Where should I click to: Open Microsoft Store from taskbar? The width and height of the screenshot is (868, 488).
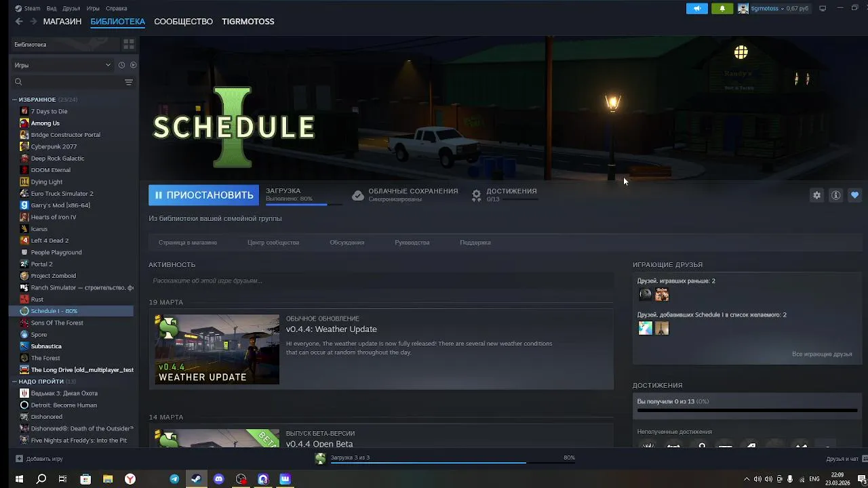tap(85, 479)
